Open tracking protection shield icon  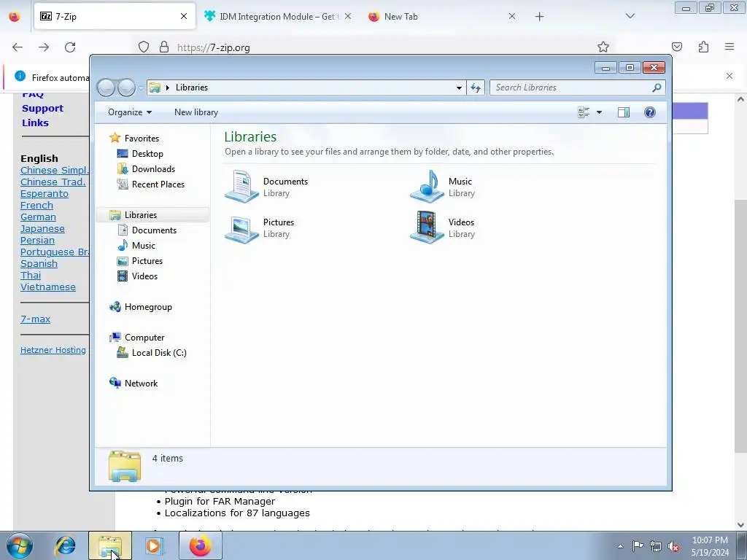pyautogui.click(x=144, y=47)
